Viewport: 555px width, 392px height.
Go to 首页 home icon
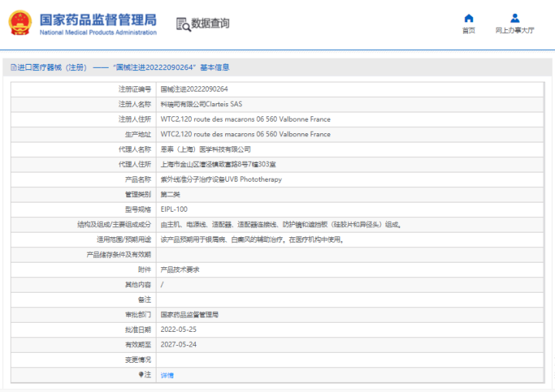tap(469, 18)
